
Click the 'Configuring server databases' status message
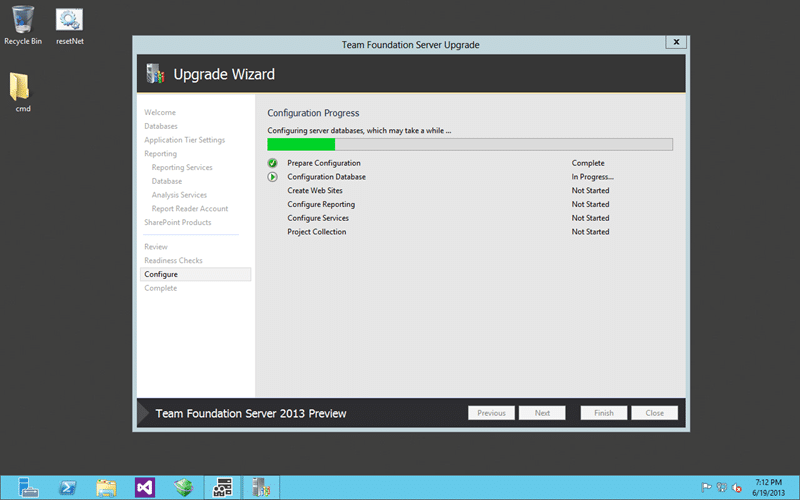click(359, 131)
